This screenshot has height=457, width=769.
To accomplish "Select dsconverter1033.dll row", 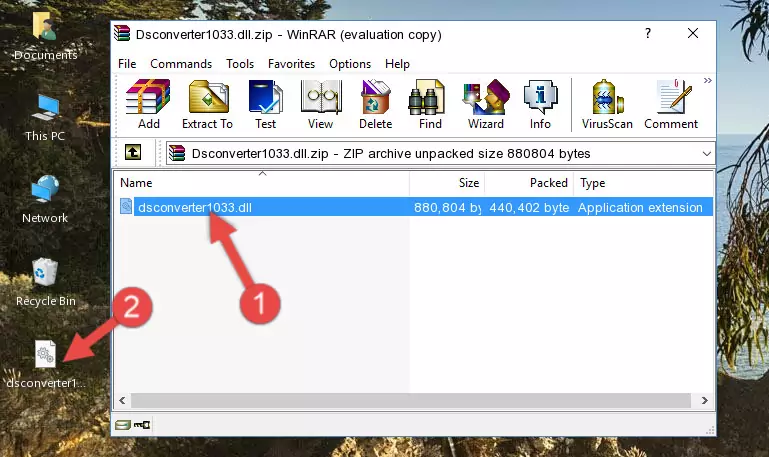I will coord(415,207).
